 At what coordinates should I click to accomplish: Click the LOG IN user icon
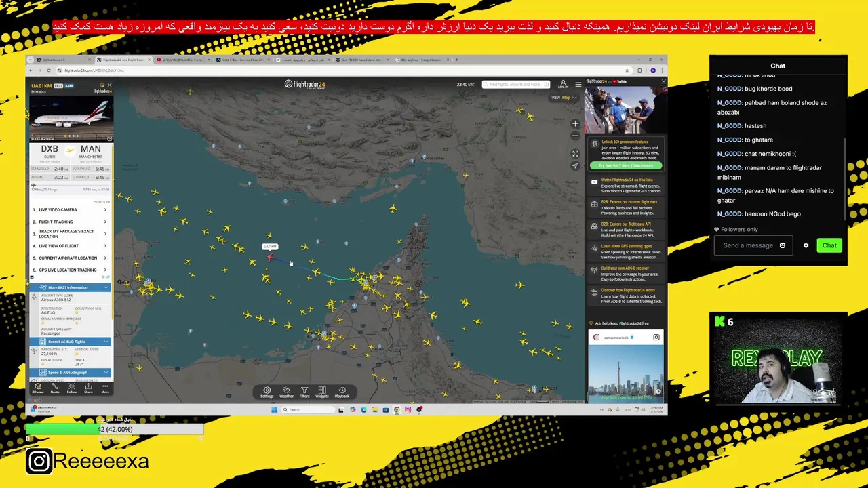pyautogui.click(x=563, y=84)
